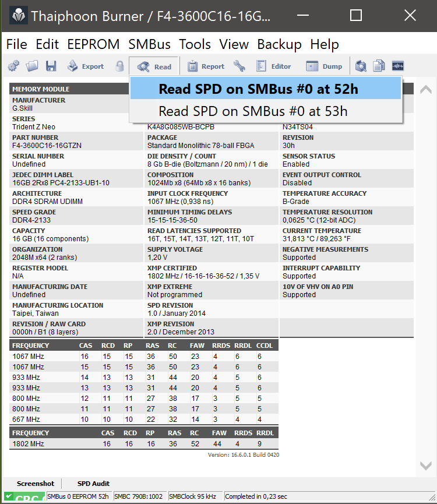Viewport: 437px width, 504px height.
Task: Click the green CRC check status icon
Action: click(x=24, y=496)
